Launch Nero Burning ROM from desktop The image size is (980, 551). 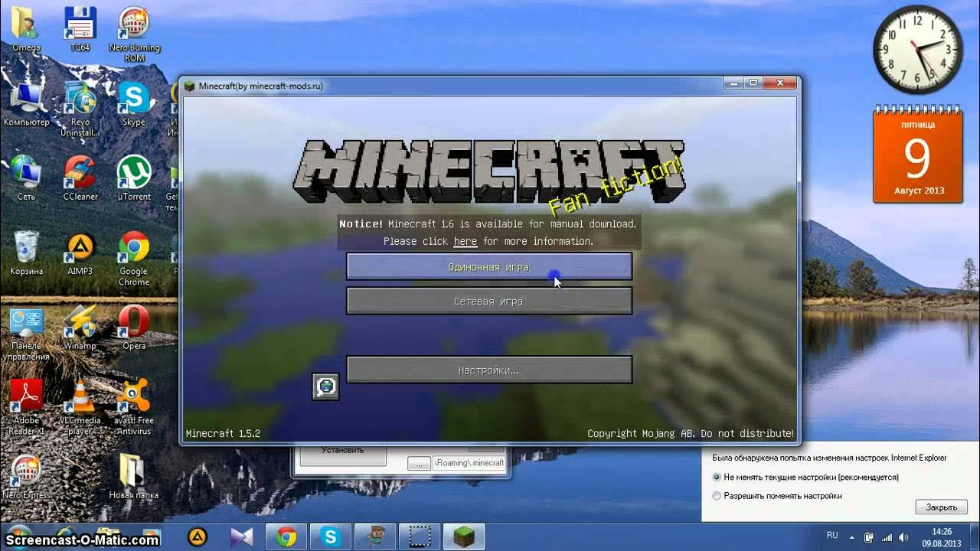click(x=134, y=34)
